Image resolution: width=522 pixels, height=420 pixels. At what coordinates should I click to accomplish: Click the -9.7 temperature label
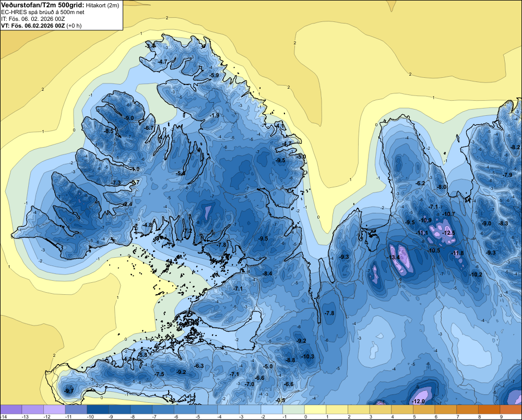coord(69,391)
